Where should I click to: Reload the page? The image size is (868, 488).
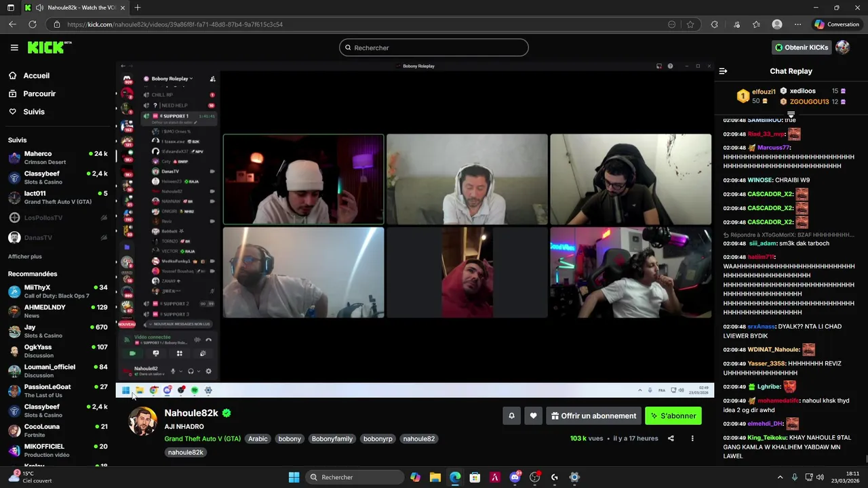coord(32,24)
